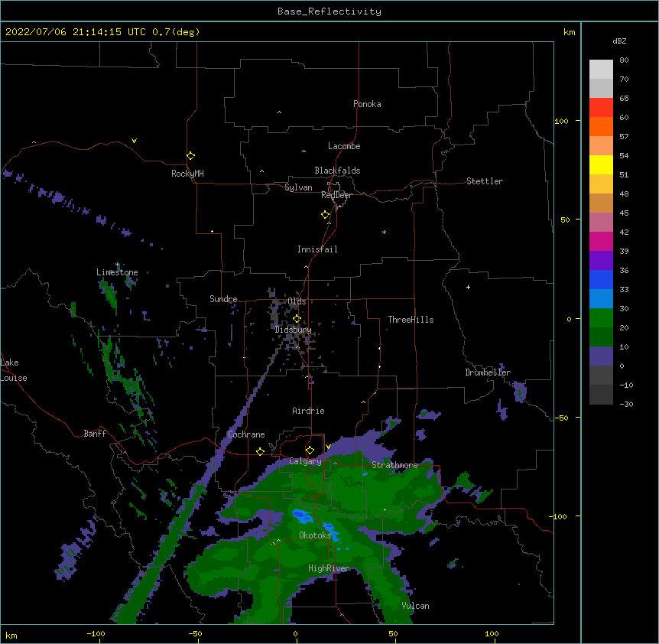Screen dimensions: 659x644
Task: Pick the slate purple 10 dBZ legend swatch
Action: pos(601,356)
